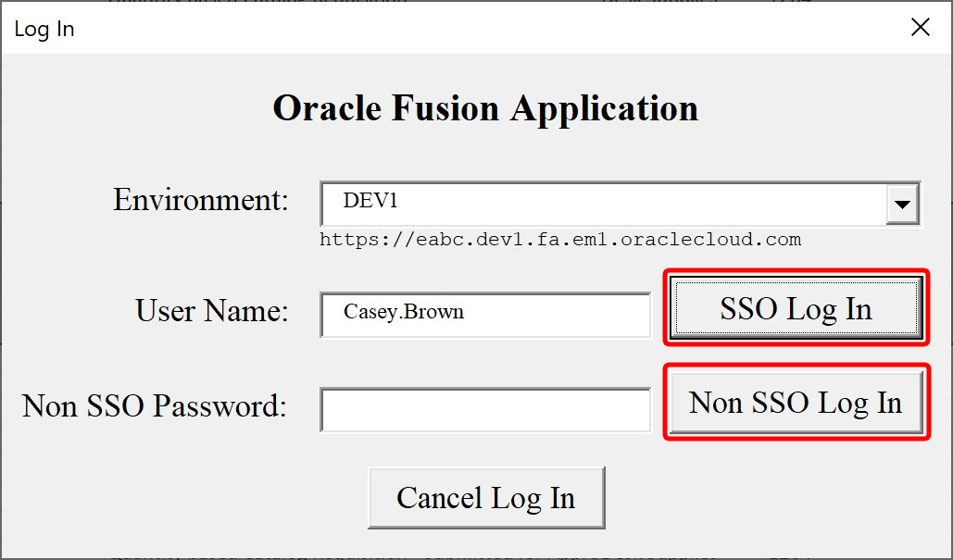Click the Log In title bar

coord(44,28)
